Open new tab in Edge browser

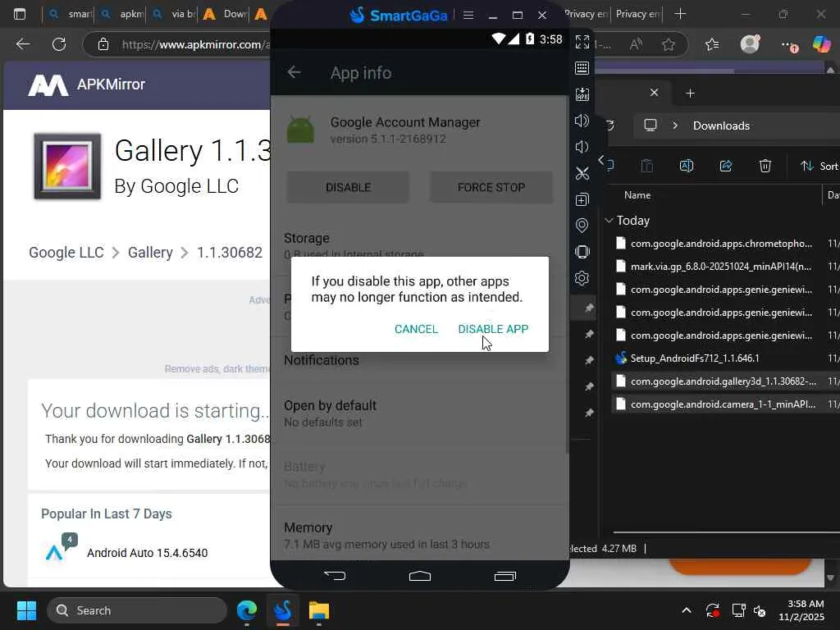[680, 14]
